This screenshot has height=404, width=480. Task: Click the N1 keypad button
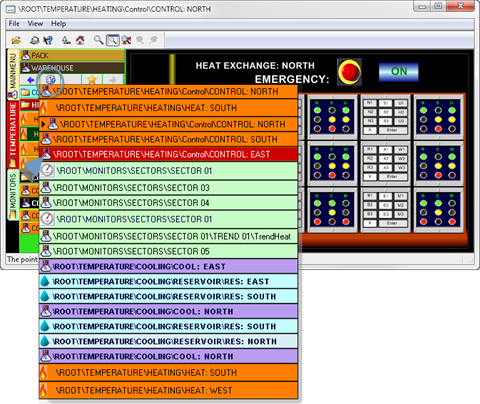(370, 103)
